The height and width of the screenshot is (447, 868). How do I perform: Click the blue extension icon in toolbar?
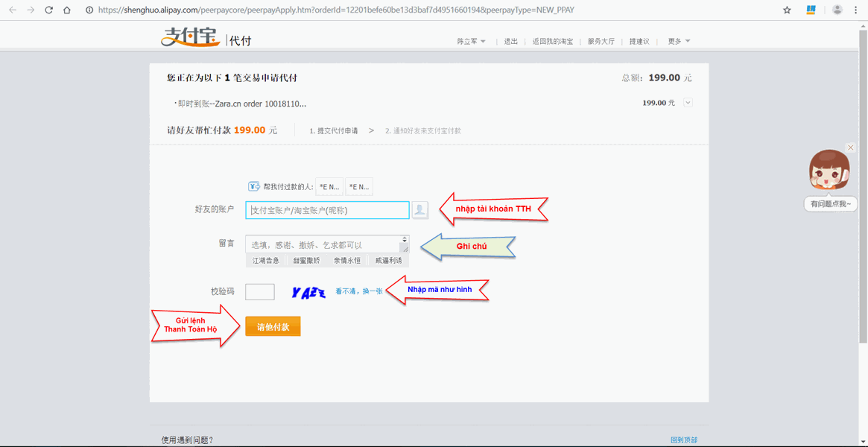point(811,10)
